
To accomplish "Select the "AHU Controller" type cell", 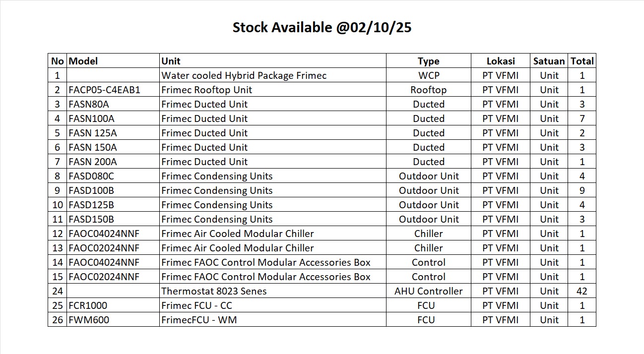I will click(x=428, y=291).
